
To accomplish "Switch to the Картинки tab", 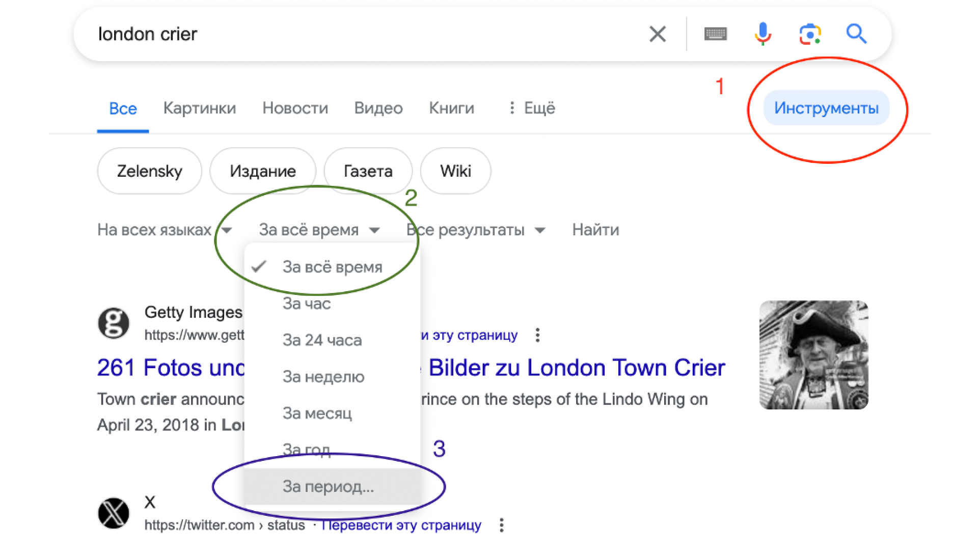I will pos(199,108).
